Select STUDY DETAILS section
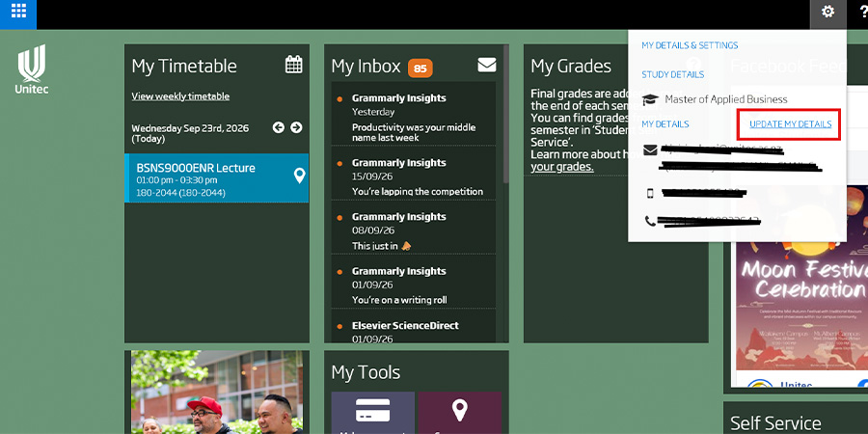Viewport: 868px width, 434px height. pos(672,74)
